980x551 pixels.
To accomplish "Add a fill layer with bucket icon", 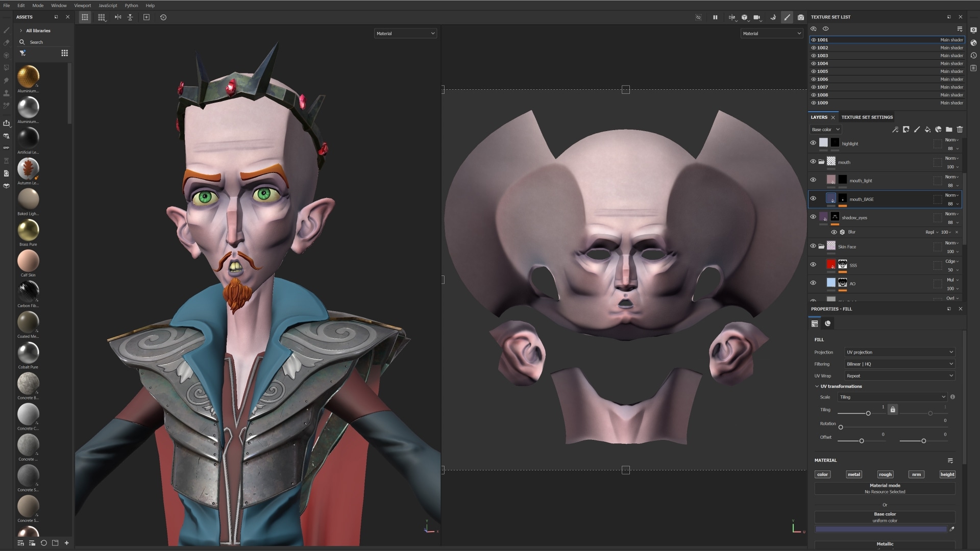I will point(927,130).
